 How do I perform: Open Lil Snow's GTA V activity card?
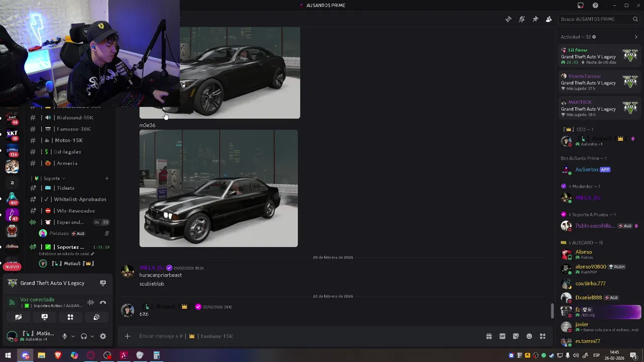[x=600, y=56]
